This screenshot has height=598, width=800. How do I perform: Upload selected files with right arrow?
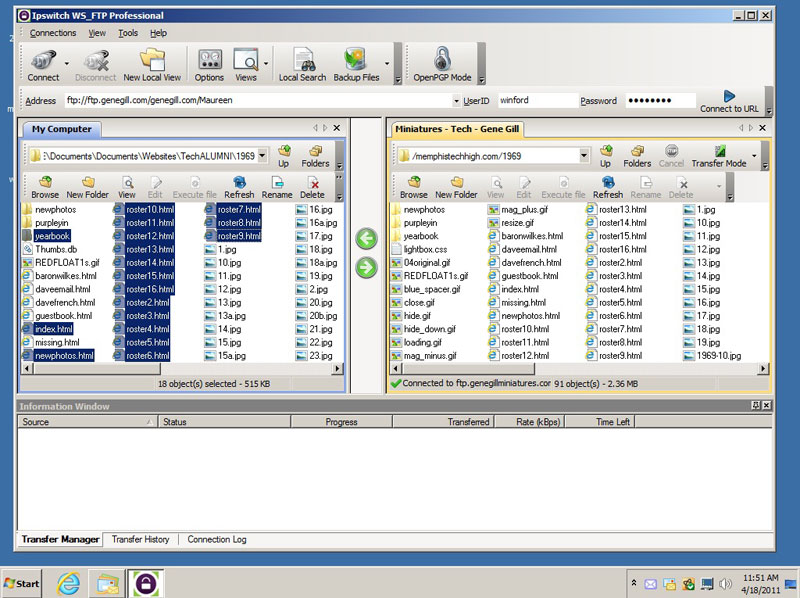(x=366, y=268)
